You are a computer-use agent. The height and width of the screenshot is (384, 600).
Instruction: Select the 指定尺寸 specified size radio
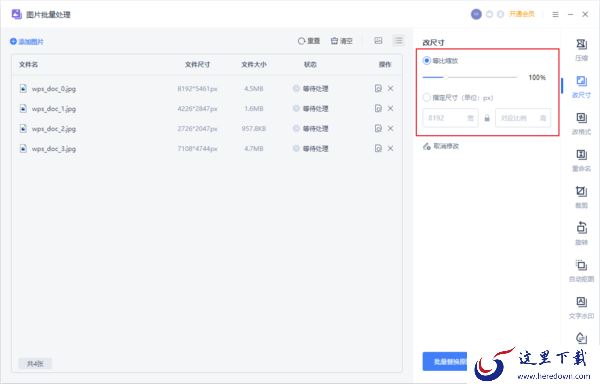coord(427,98)
